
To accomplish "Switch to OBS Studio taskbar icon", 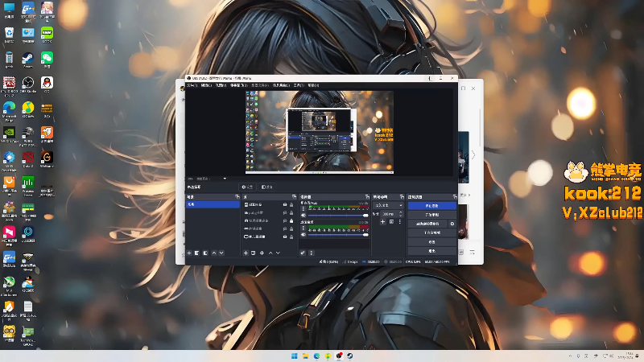I will pyautogui.click(x=339, y=356).
